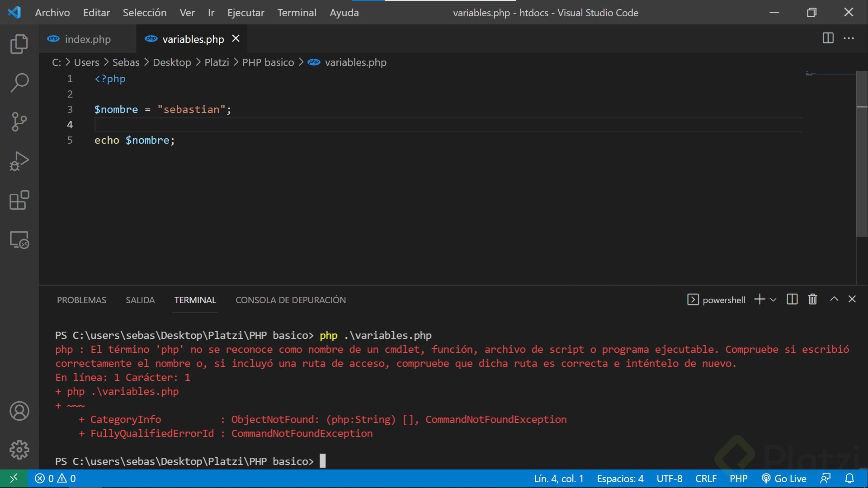The image size is (868, 488).
Task: Expand the PHP basico breadcrumb folder
Action: point(268,62)
